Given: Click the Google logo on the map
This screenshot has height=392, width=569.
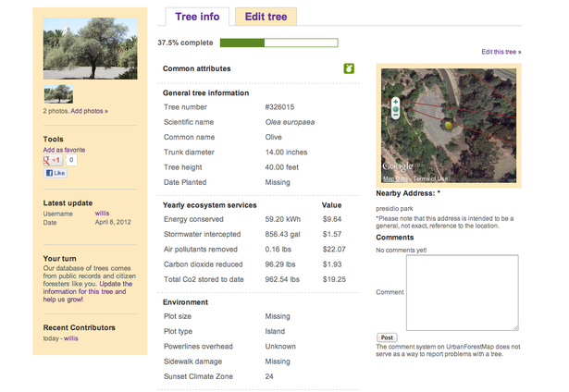Looking at the screenshot, I should (398, 166).
